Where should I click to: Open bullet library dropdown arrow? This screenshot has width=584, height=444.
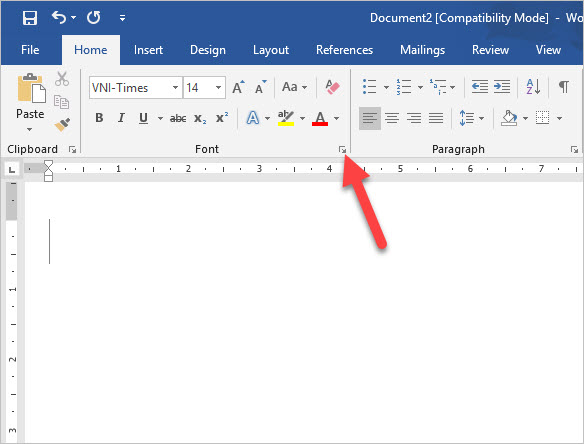[x=386, y=88]
